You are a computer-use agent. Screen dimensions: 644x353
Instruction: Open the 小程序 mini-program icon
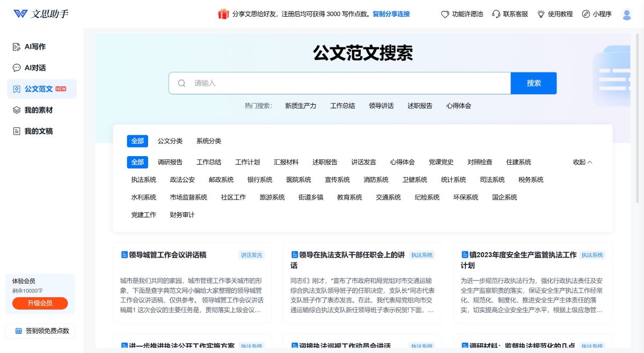point(586,14)
